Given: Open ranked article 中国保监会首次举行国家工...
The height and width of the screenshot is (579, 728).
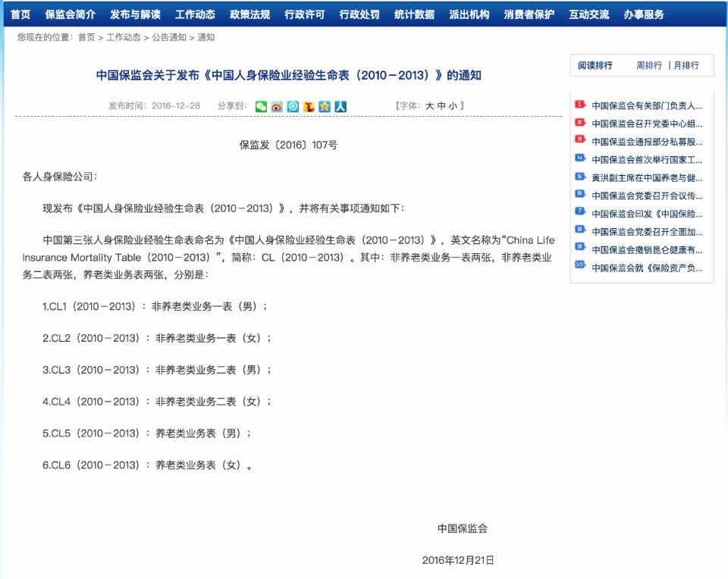Looking at the screenshot, I should click(647, 160).
